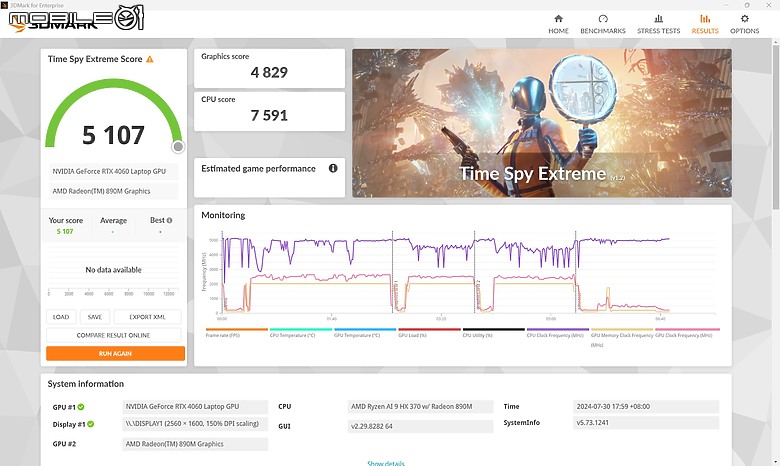
Task: Open the Home tab icon
Action: click(558, 19)
